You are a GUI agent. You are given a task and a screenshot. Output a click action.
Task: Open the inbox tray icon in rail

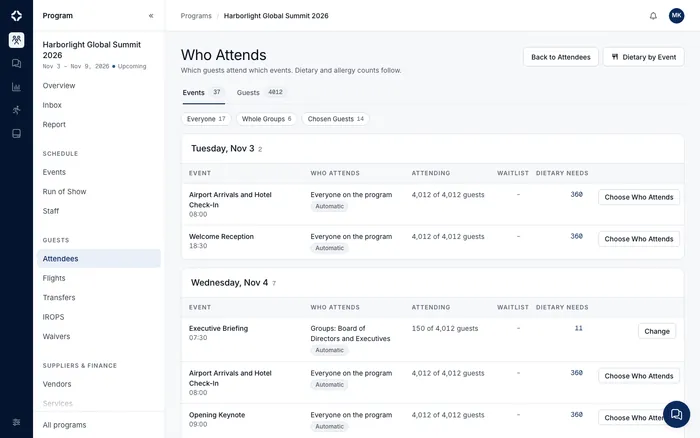click(x=17, y=133)
